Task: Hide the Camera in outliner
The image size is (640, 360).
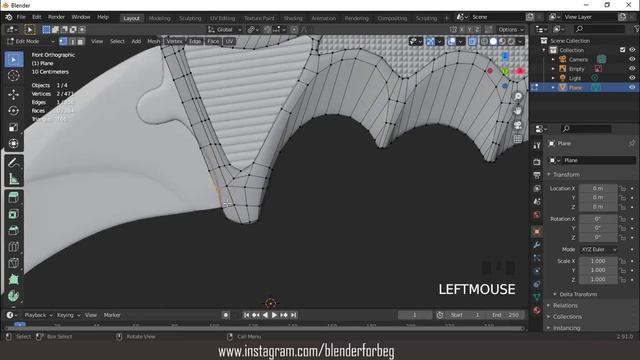Action: coord(632,59)
